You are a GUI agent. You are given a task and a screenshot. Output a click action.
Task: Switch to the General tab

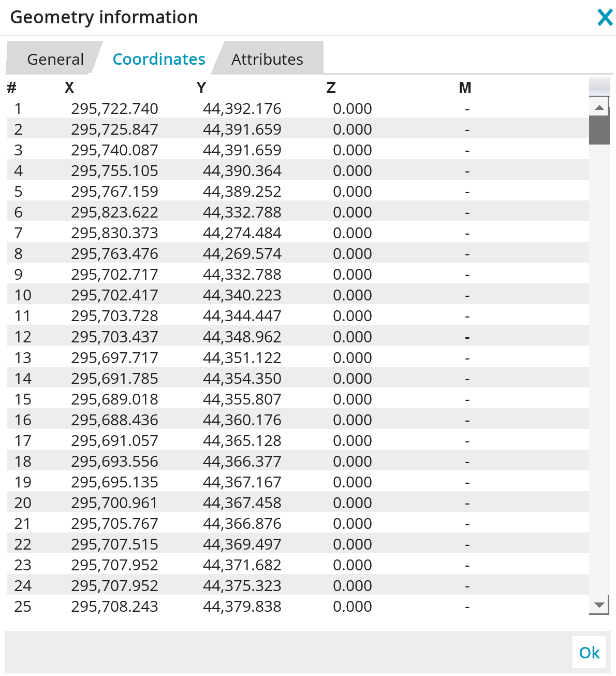[x=55, y=60]
